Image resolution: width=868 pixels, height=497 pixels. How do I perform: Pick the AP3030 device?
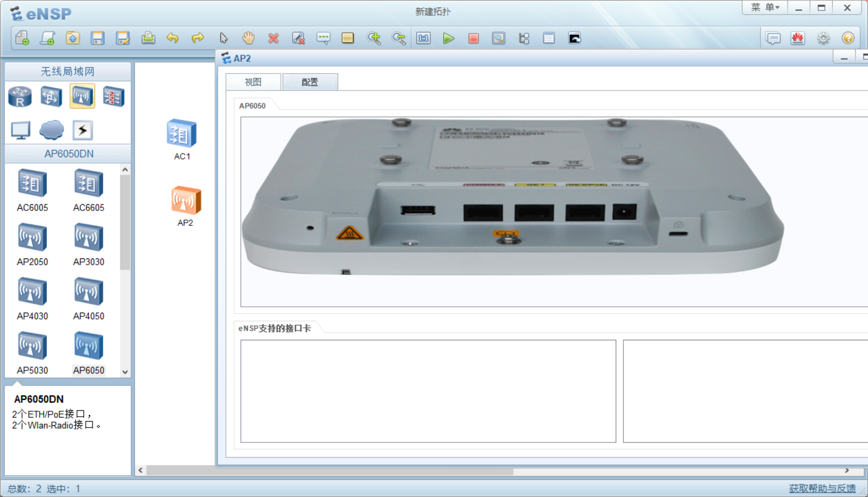click(x=89, y=244)
